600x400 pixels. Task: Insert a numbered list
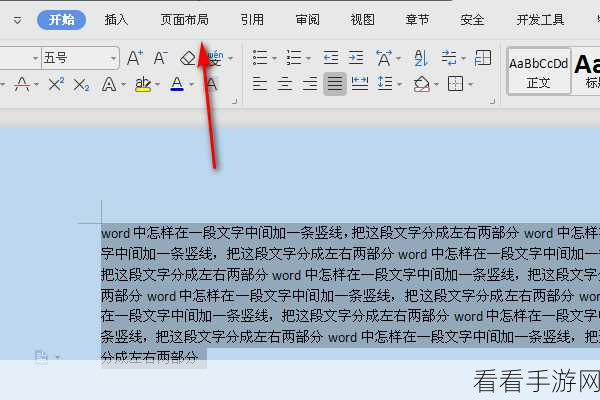[293, 58]
